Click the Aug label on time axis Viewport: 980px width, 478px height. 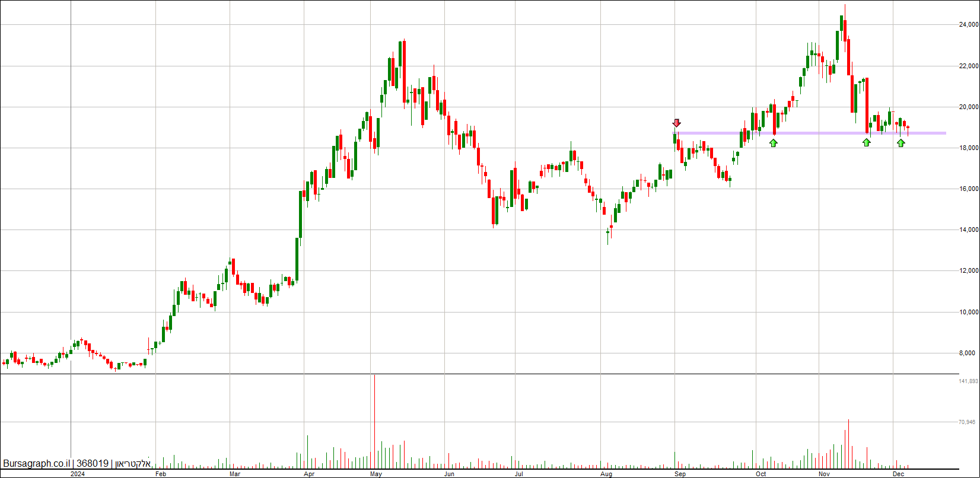606,474
